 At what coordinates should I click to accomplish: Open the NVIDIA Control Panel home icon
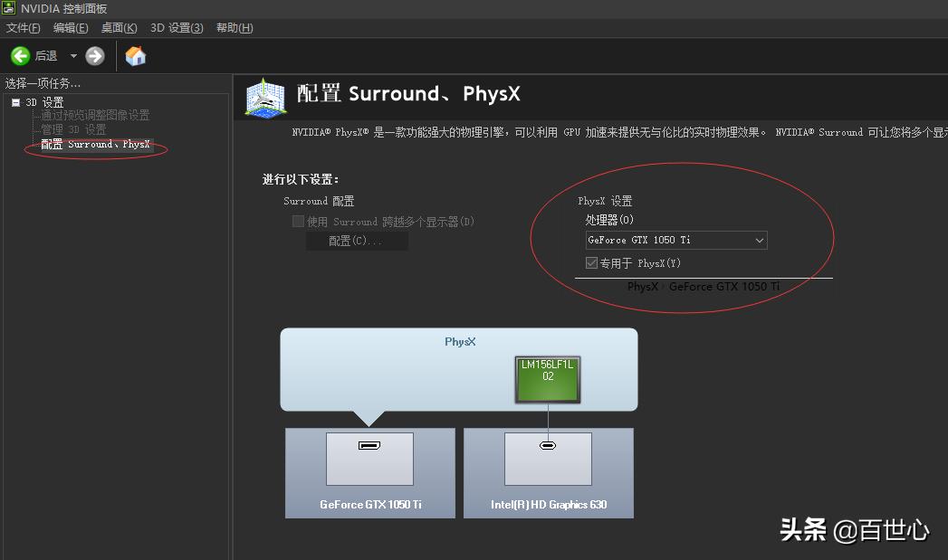point(135,55)
